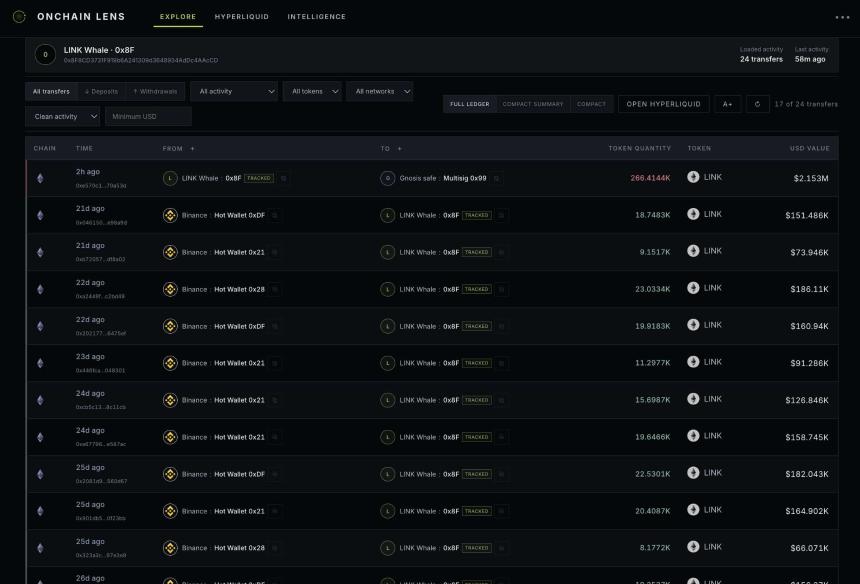Copy address icon after TRACKED in $151.486K row
Screen dimensions: 860x584
coord(501,216)
